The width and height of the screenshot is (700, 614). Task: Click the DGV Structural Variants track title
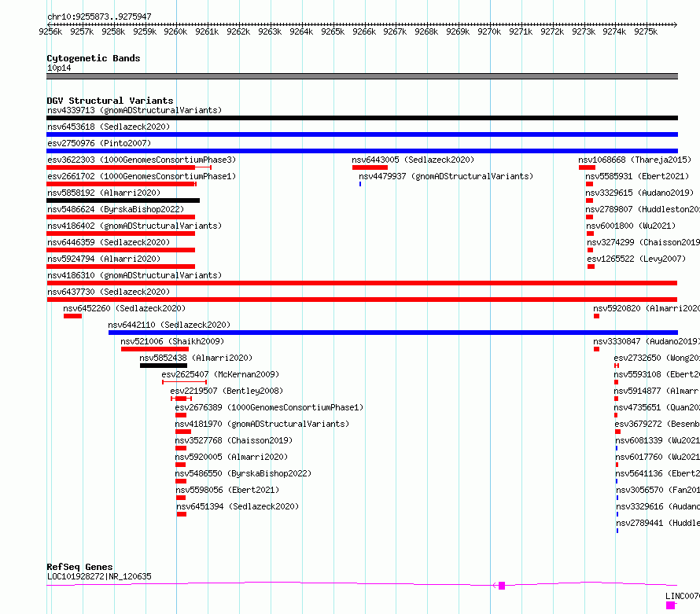tap(110, 101)
